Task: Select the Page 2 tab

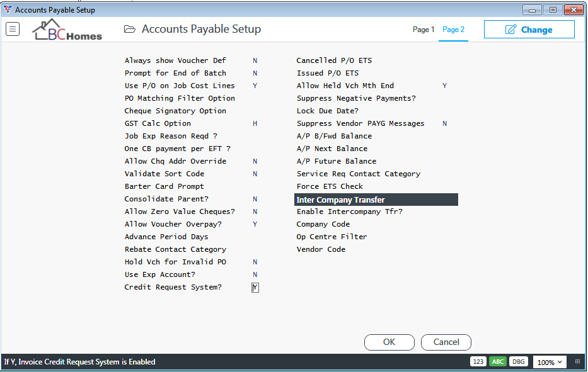Action: [x=453, y=30]
